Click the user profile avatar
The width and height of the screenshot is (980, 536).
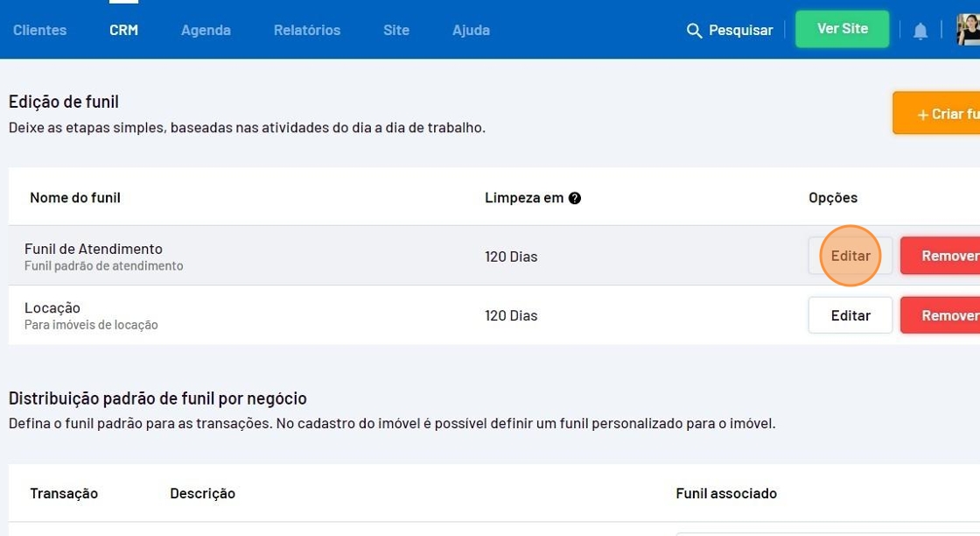pyautogui.click(x=968, y=30)
